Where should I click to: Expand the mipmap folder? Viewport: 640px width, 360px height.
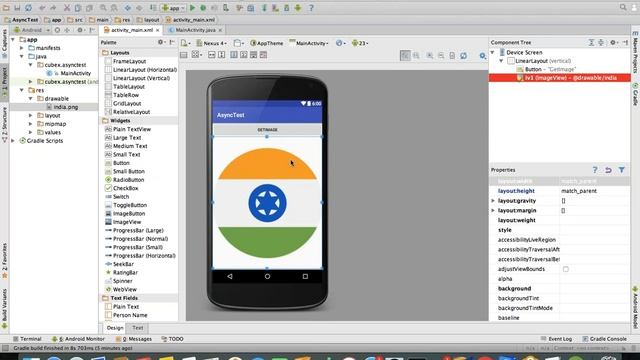click(x=31, y=124)
